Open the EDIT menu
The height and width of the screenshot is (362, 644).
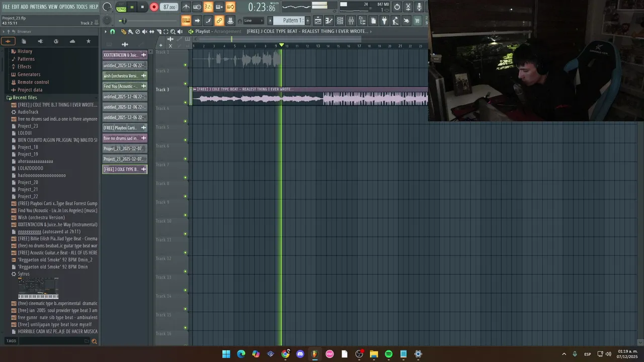pyautogui.click(x=16, y=7)
